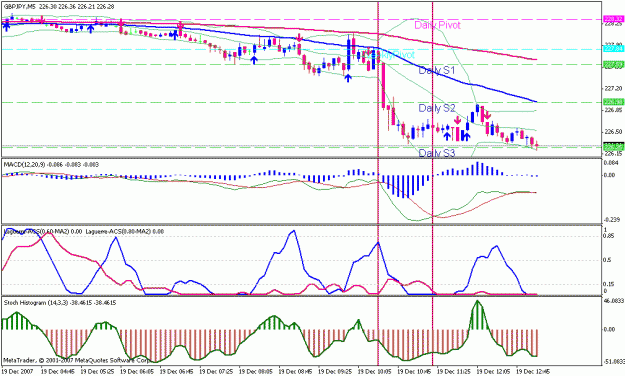Click the 19 Dec 2007 date label
This screenshot has height=376, width=625.
click(16, 371)
